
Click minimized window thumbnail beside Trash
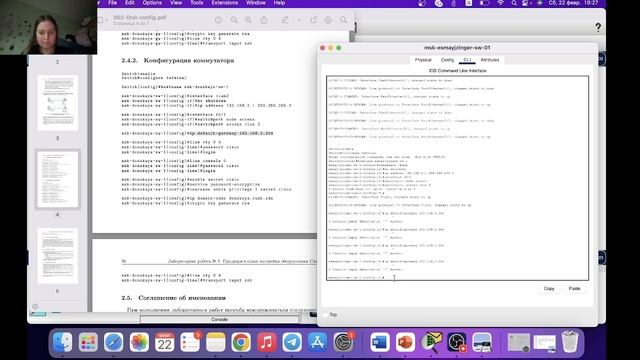[544, 342]
